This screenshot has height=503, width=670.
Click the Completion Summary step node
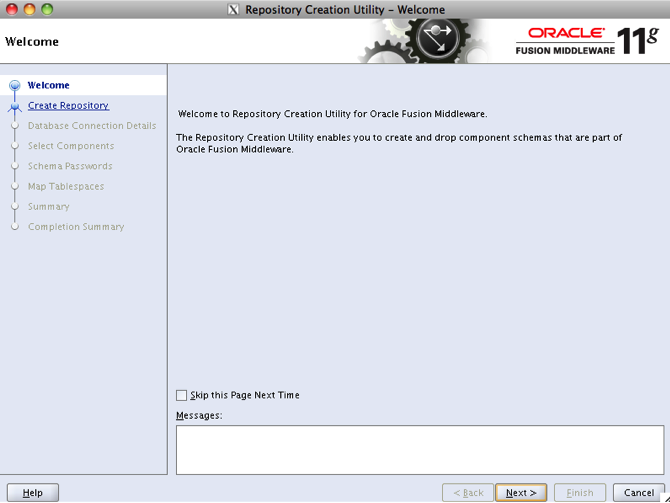(x=15, y=227)
